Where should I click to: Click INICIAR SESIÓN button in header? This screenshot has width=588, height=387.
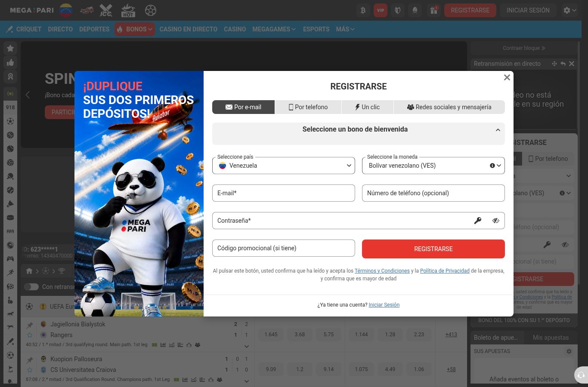coord(528,10)
